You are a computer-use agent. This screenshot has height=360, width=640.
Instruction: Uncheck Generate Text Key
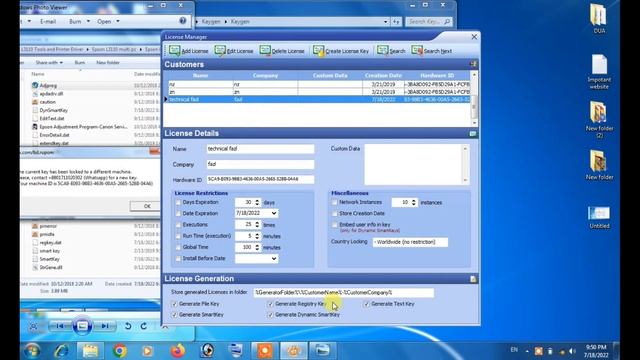point(367,304)
